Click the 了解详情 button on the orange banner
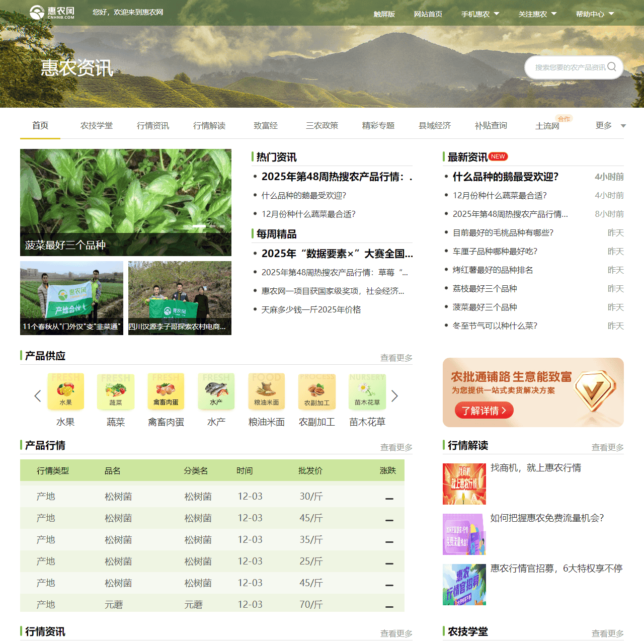The image size is (644, 644). (x=484, y=411)
